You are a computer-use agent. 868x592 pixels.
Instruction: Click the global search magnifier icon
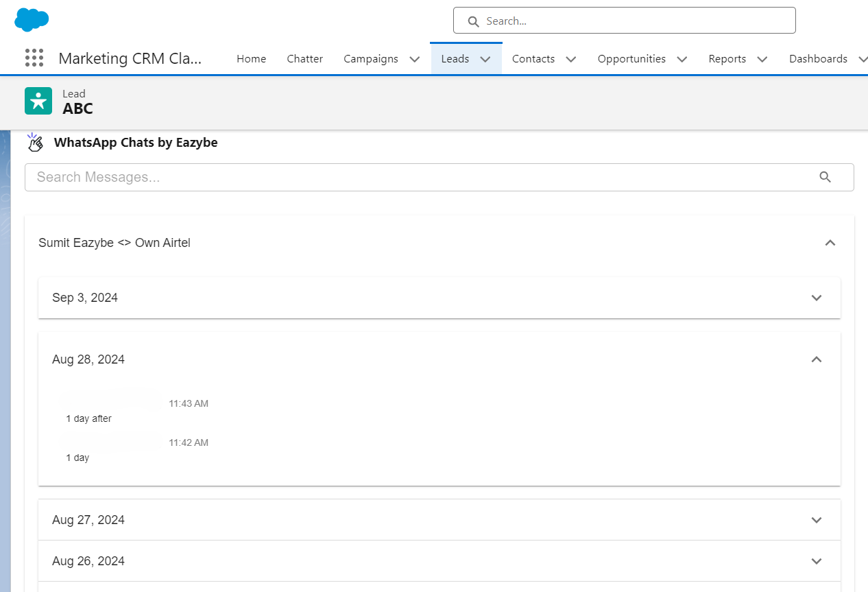473,21
